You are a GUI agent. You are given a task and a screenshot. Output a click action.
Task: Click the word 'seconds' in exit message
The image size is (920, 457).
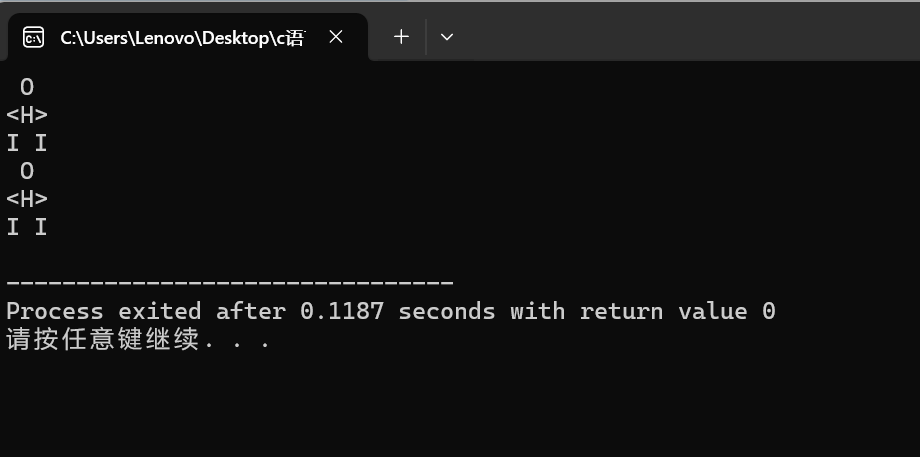tap(447, 311)
